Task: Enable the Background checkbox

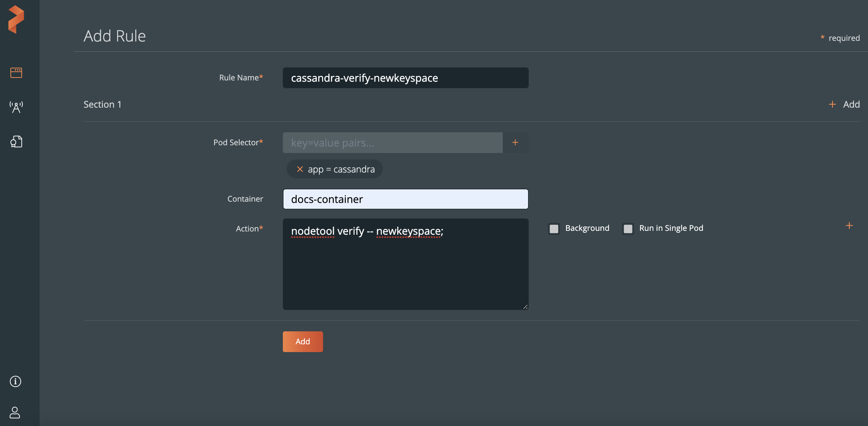Action: 554,229
